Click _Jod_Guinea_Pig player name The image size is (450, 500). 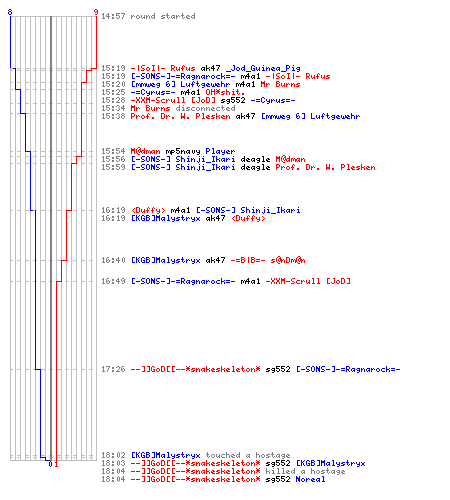click(x=263, y=68)
